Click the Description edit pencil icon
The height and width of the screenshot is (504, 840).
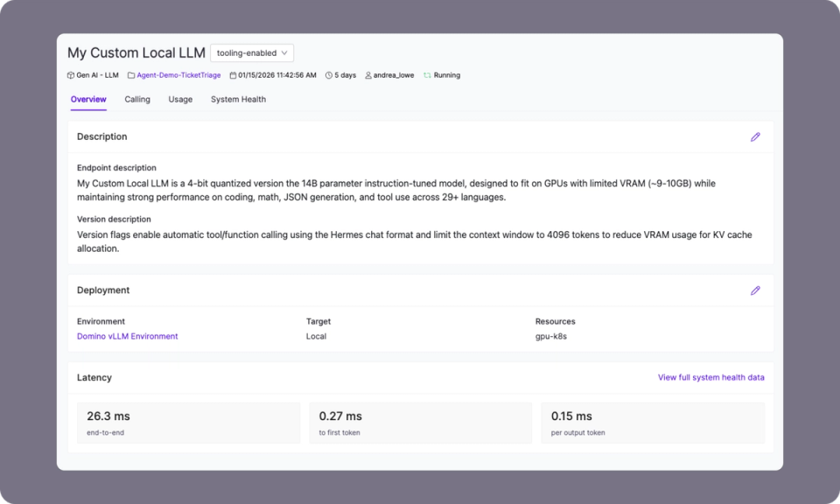click(x=755, y=136)
